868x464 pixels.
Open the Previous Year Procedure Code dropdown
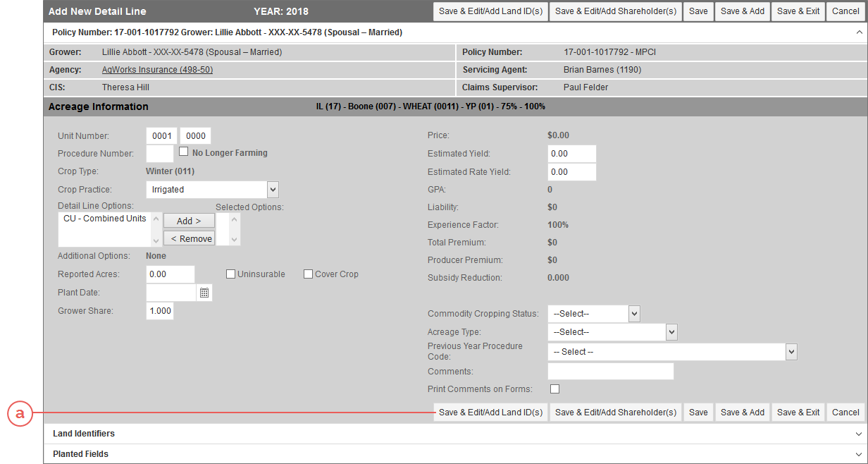coord(790,351)
